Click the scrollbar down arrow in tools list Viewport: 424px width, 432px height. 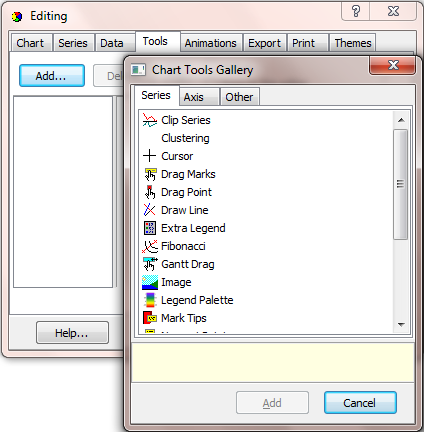pyautogui.click(x=401, y=324)
